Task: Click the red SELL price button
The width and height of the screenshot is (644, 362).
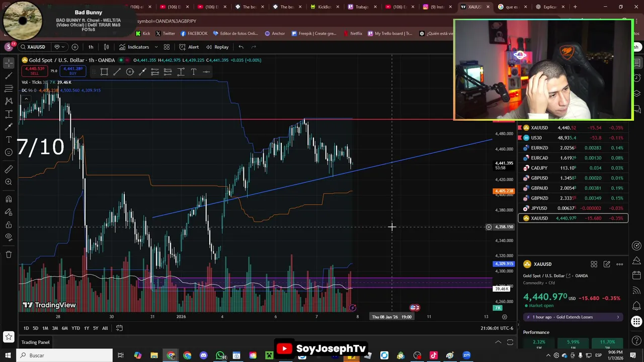Action: point(34,71)
